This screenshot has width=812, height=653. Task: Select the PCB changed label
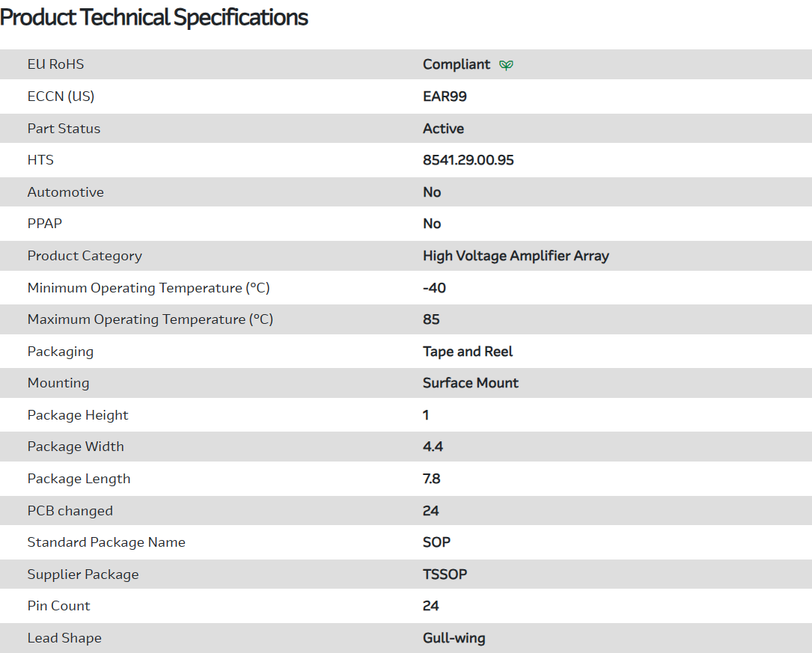click(x=70, y=511)
